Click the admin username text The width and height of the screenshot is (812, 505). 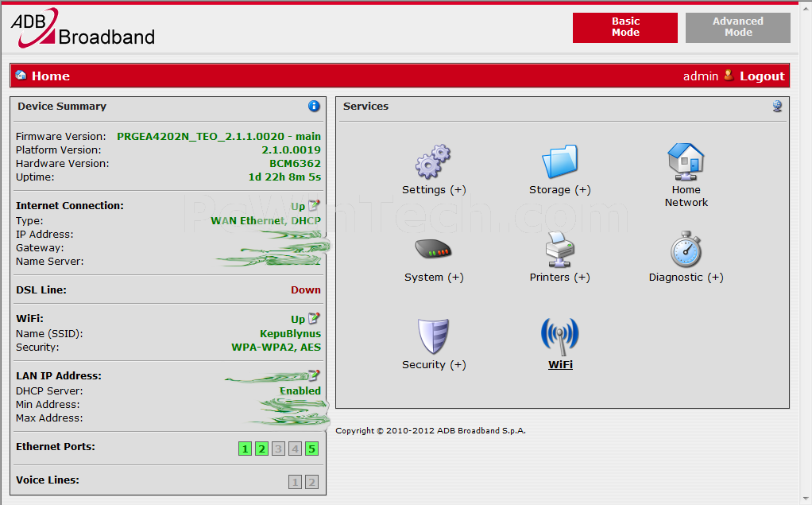[701, 76]
